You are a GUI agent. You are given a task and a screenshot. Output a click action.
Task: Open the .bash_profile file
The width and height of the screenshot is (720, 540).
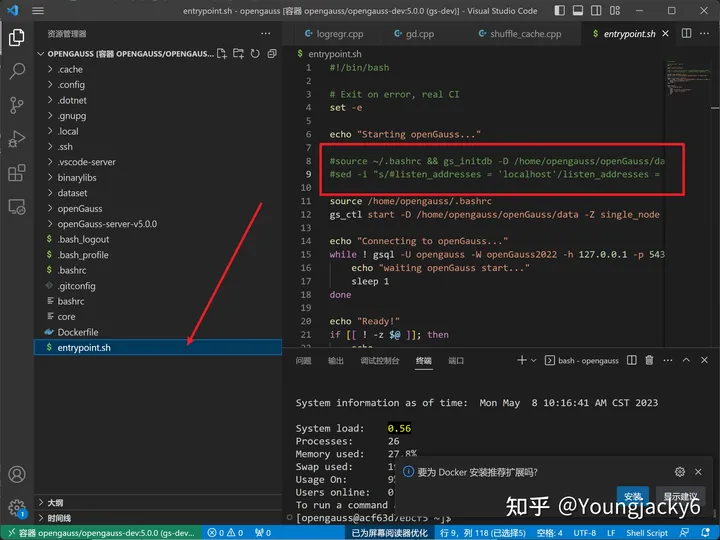coord(158,255)
